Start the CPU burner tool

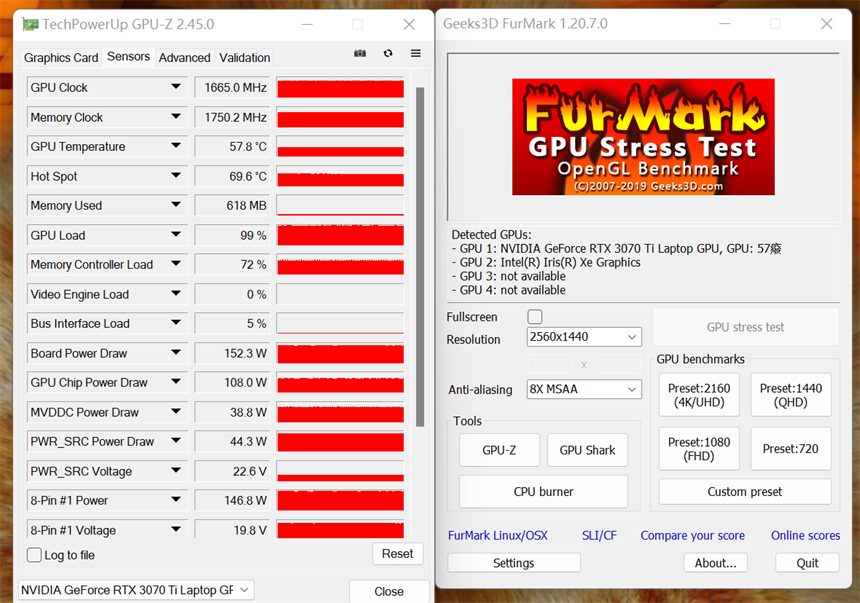click(544, 492)
